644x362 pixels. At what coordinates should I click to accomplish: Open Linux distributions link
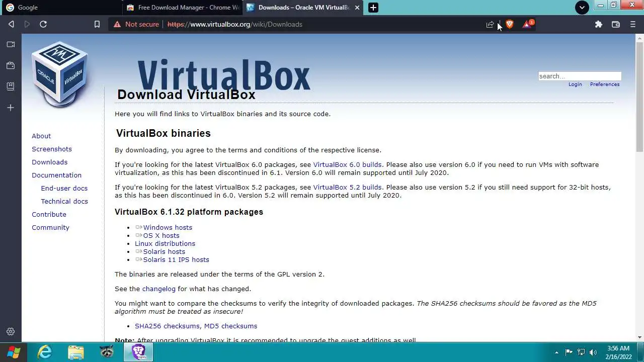click(x=165, y=243)
